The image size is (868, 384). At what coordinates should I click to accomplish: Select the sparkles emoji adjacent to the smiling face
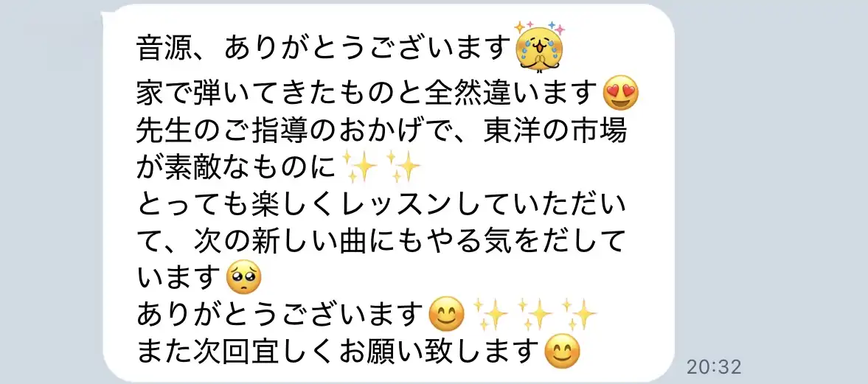(x=492, y=315)
